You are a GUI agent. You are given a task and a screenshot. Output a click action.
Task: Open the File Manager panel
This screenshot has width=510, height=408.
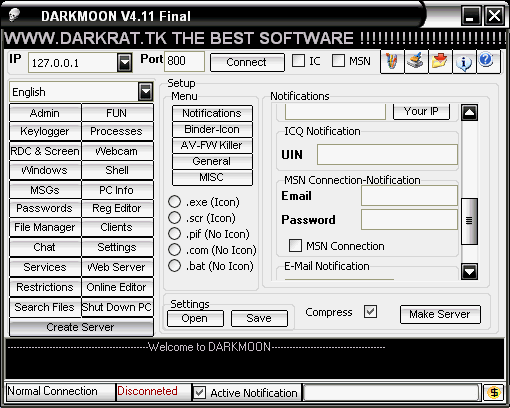point(45,227)
